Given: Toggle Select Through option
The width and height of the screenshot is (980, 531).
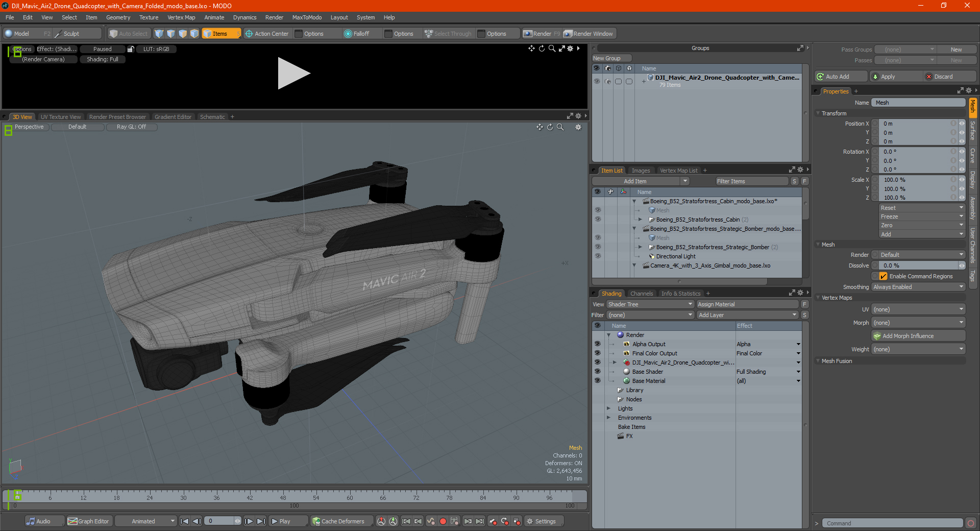Looking at the screenshot, I should click(x=448, y=34).
